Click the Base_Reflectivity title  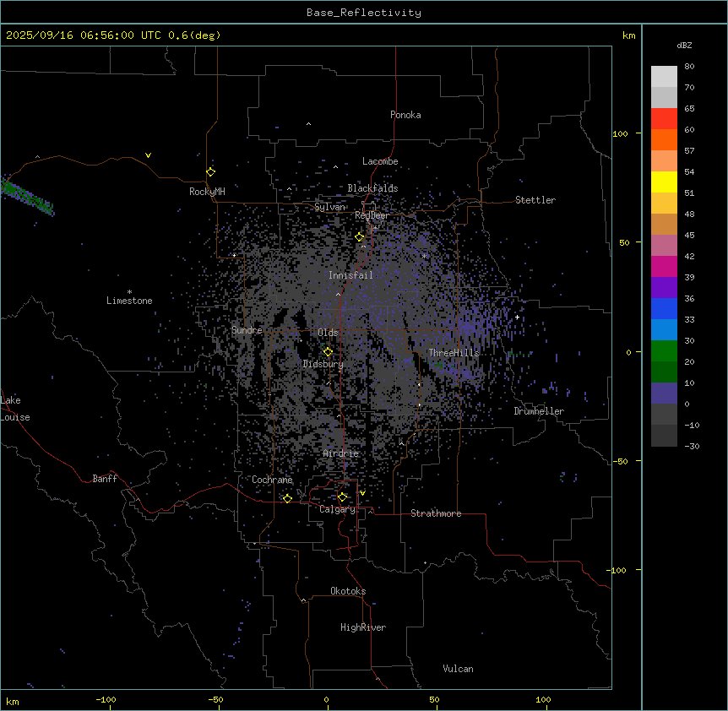tap(364, 13)
